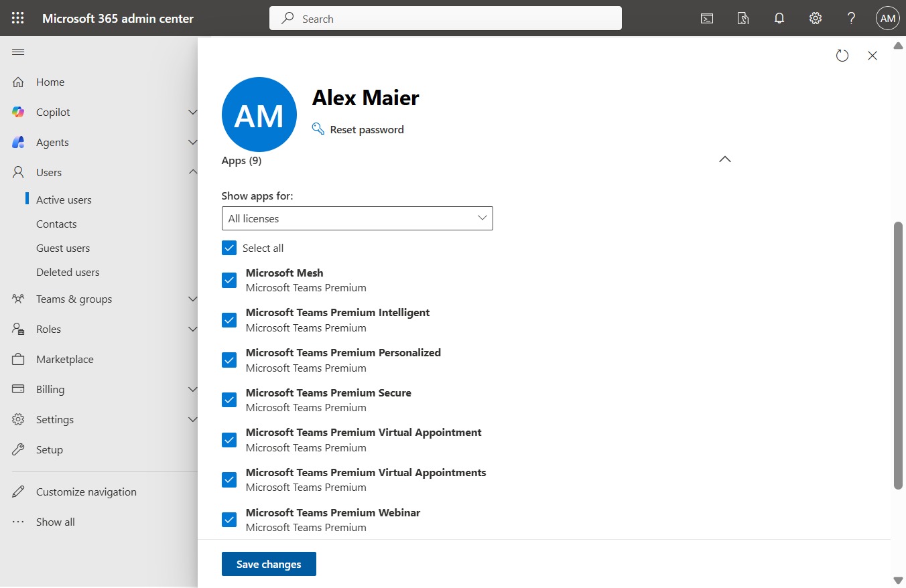906x588 pixels.
Task: Expand the Teams & groups chevron
Action: (192, 299)
